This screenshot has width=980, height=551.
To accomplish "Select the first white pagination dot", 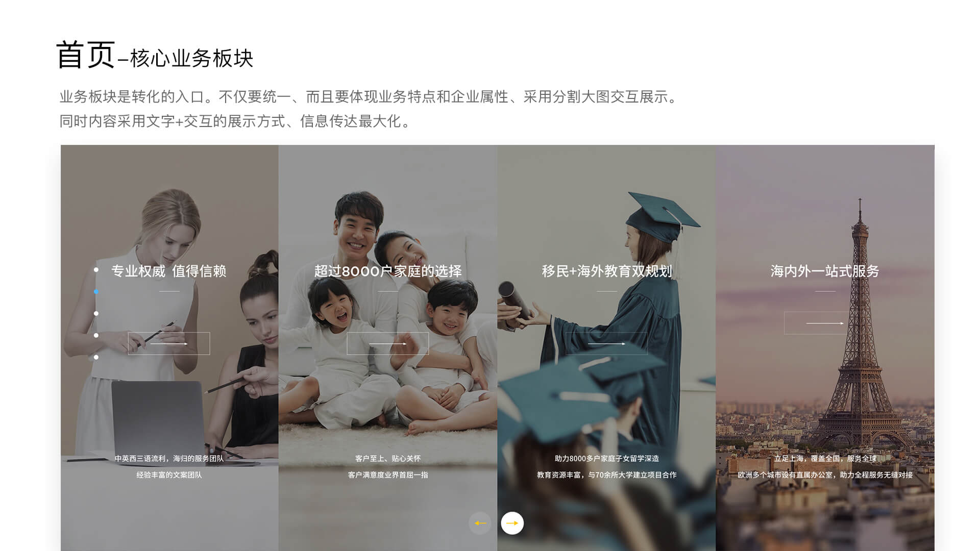I will [x=96, y=269].
